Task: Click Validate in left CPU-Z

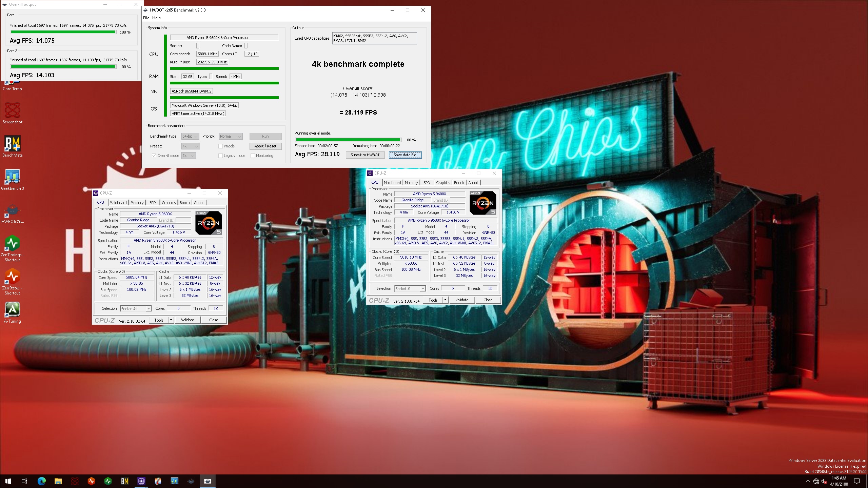Action: pos(188,320)
